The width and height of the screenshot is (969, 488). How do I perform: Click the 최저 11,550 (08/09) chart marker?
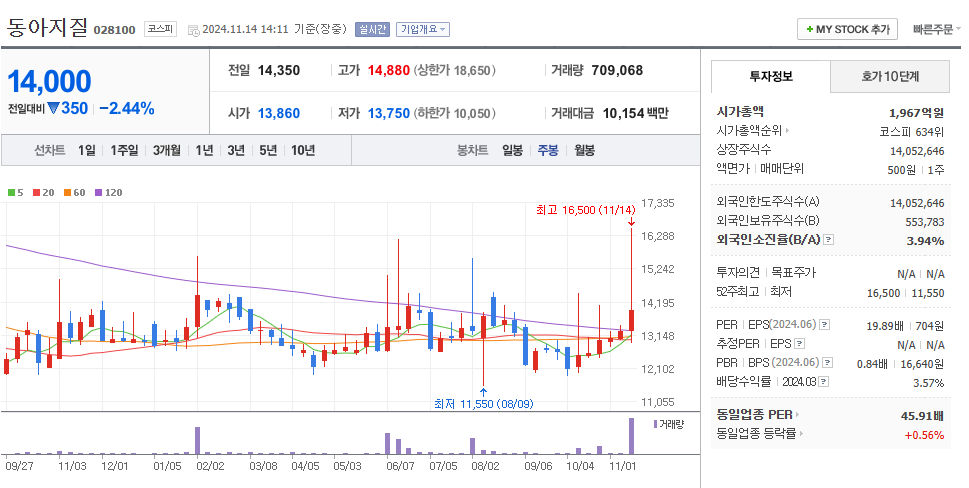pyautogui.click(x=484, y=404)
